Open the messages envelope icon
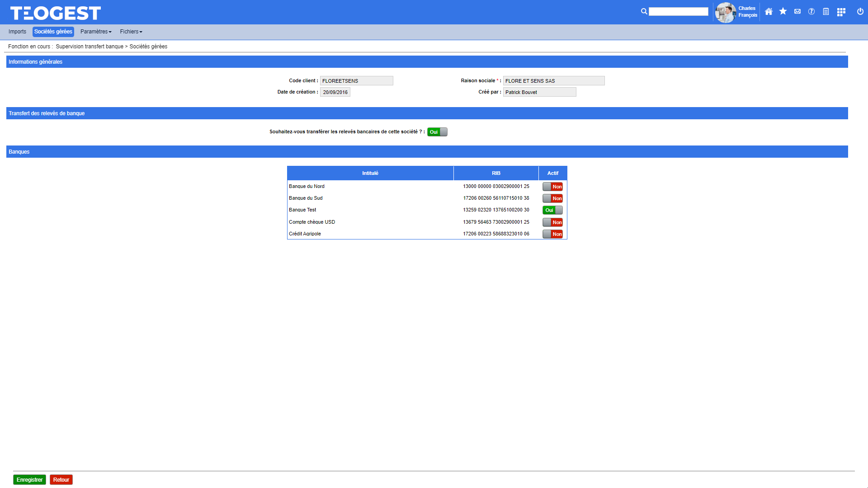The width and height of the screenshot is (868, 488). [797, 12]
